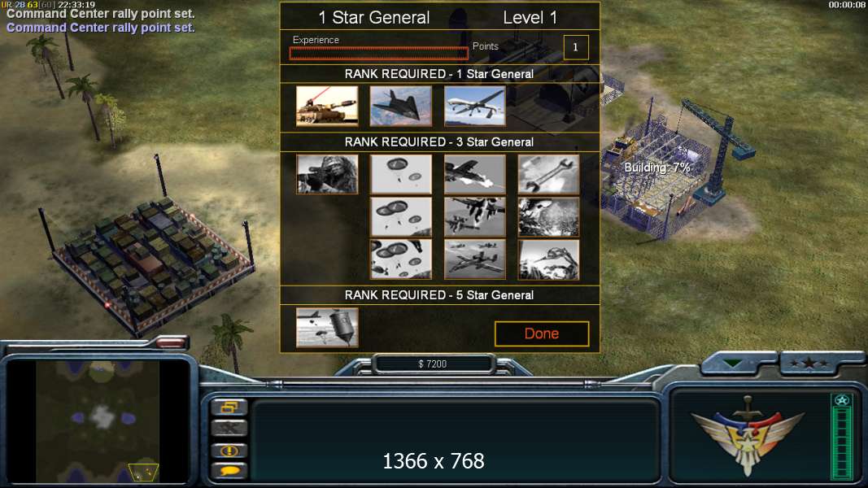Open the generals star promotion button
Screen dimensions: 868x488
tap(810, 363)
